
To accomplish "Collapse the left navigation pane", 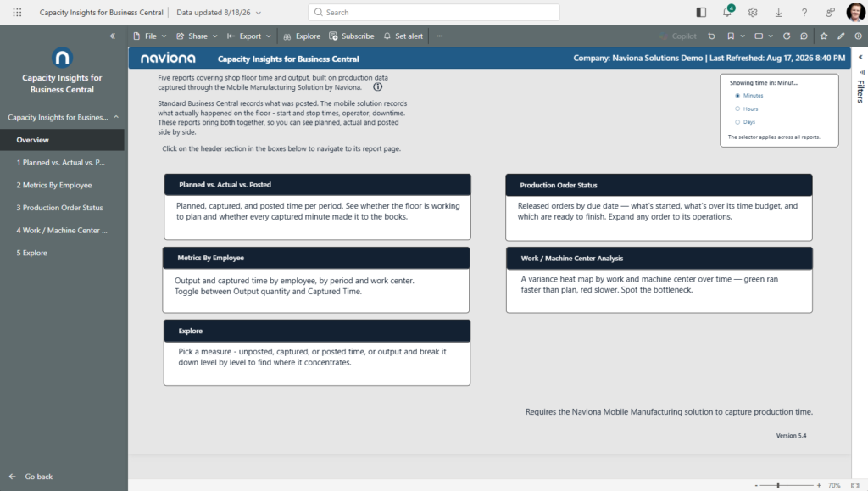I will tap(113, 36).
